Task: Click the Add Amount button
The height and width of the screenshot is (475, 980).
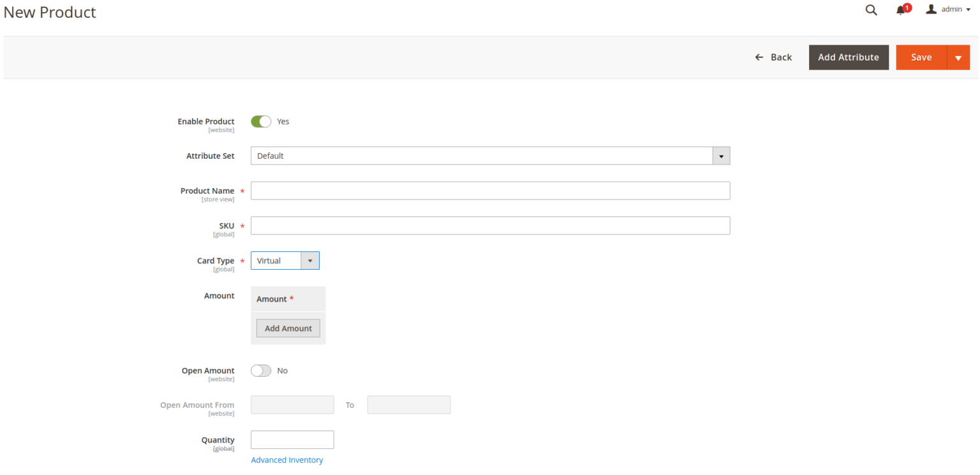Action: tap(288, 328)
